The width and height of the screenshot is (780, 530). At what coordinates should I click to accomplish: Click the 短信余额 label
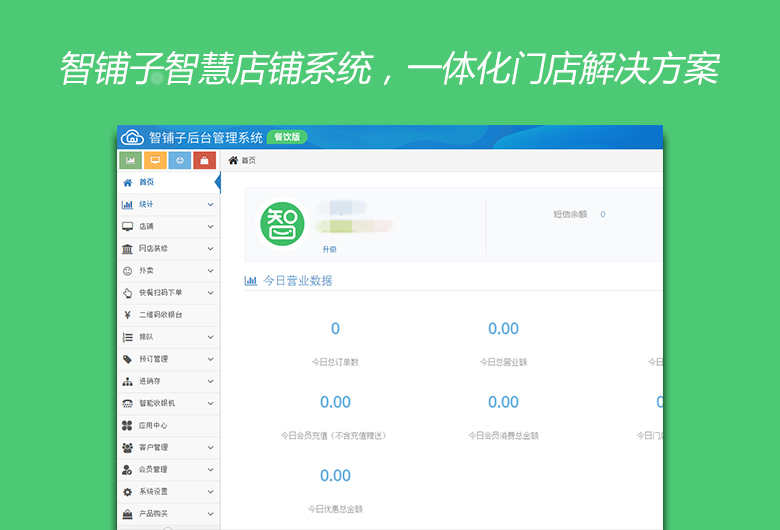(x=570, y=214)
